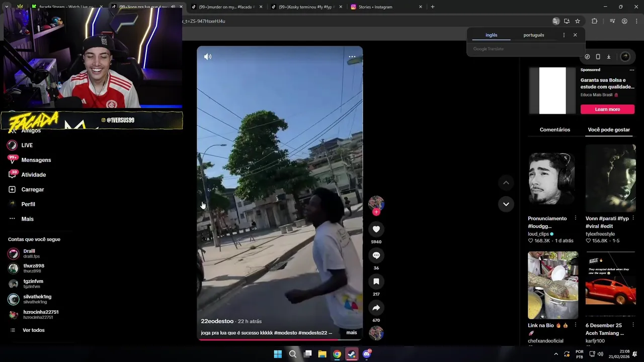
Task: Open the chefxandeoficial channel link
Action: (x=545, y=341)
